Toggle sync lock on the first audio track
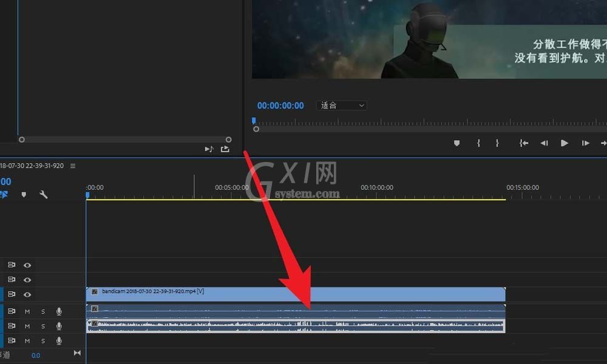Screen dimensions: 607x364 pyautogui.click(x=12, y=311)
